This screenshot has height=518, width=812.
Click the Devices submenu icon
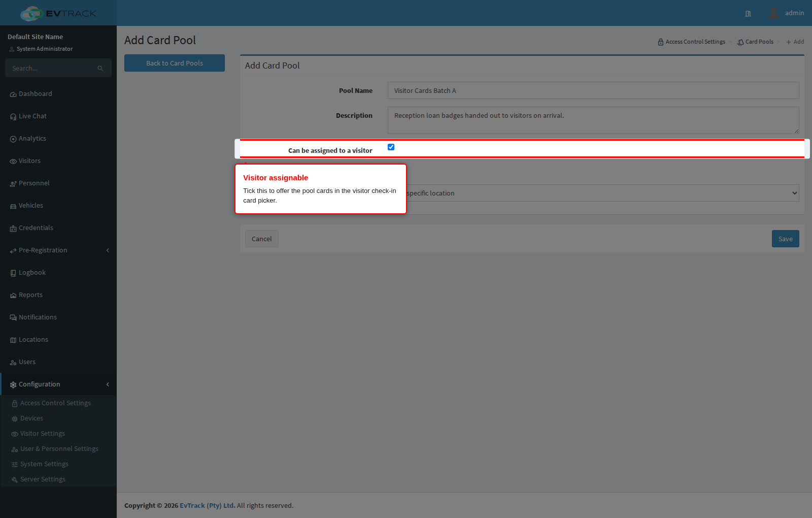click(15, 419)
